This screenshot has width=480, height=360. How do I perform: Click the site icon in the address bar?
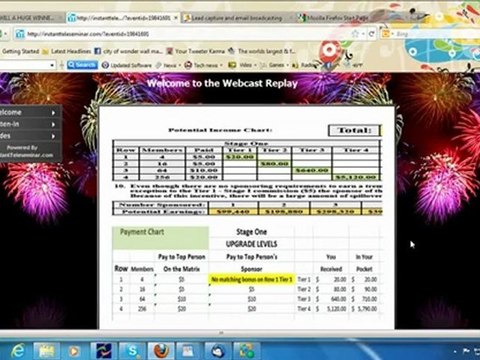[20, 34]
